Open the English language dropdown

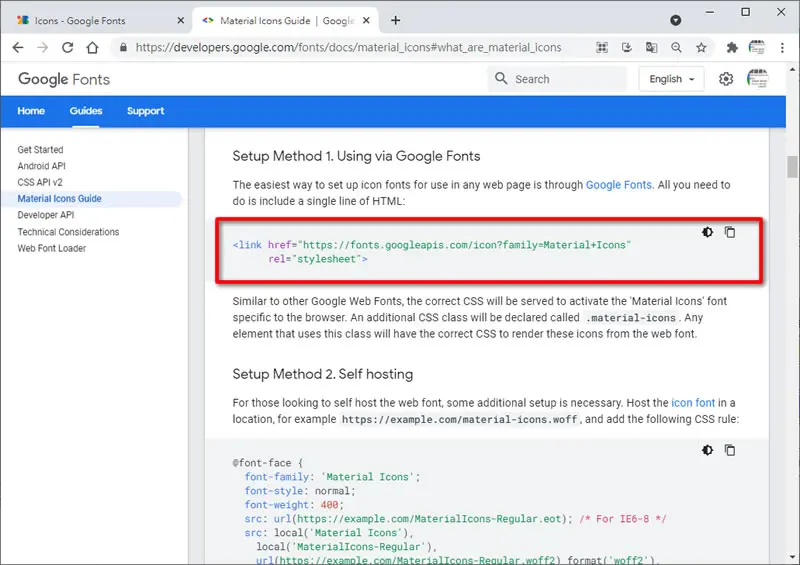[x=671, y=79]
